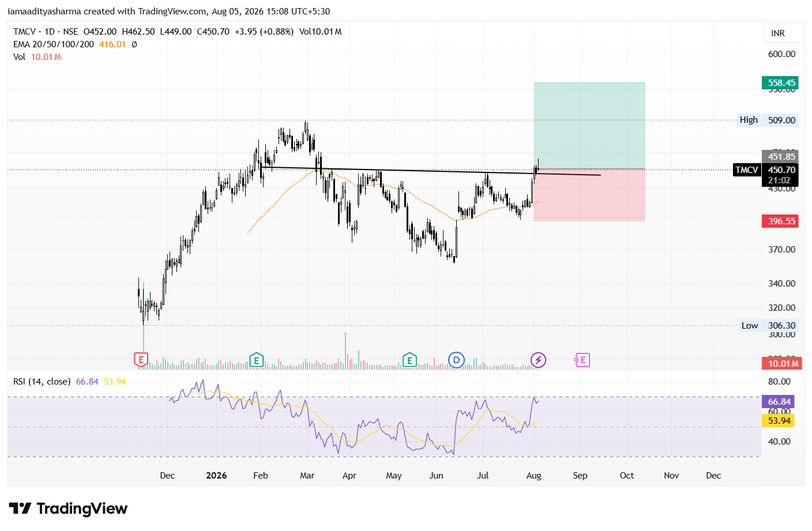This screenshot has height=531, width=812.
Task: Select the red stop-loss zone
Action: (x=589, y=195)
